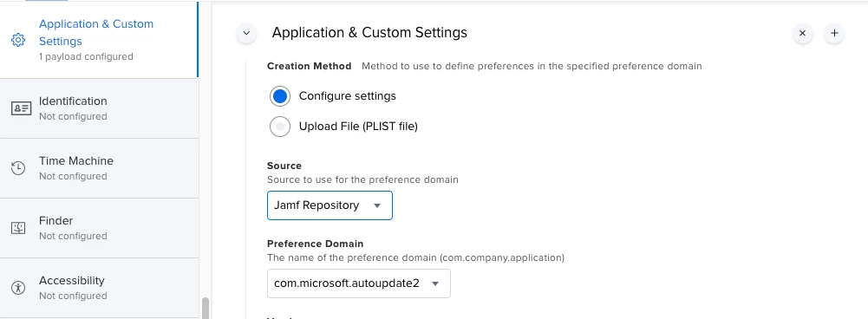The width and height of the screenshot is (868, 319).
Task: Click the Accessibility person icon
Action: (x=18, y=288)
